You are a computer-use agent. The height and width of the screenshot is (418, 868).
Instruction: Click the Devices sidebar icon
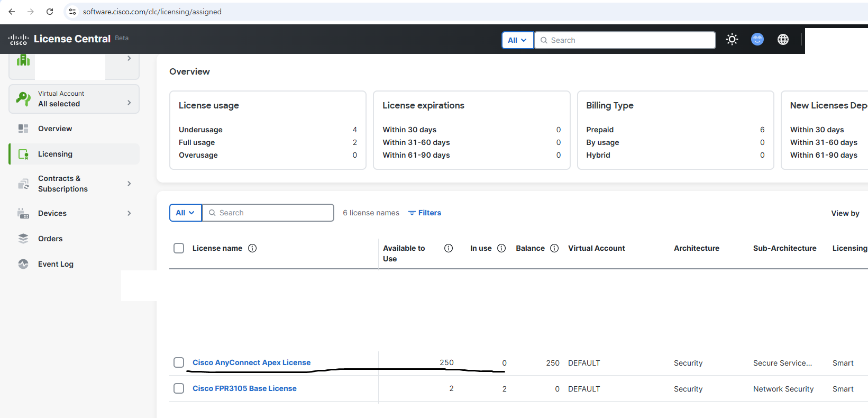23,213
